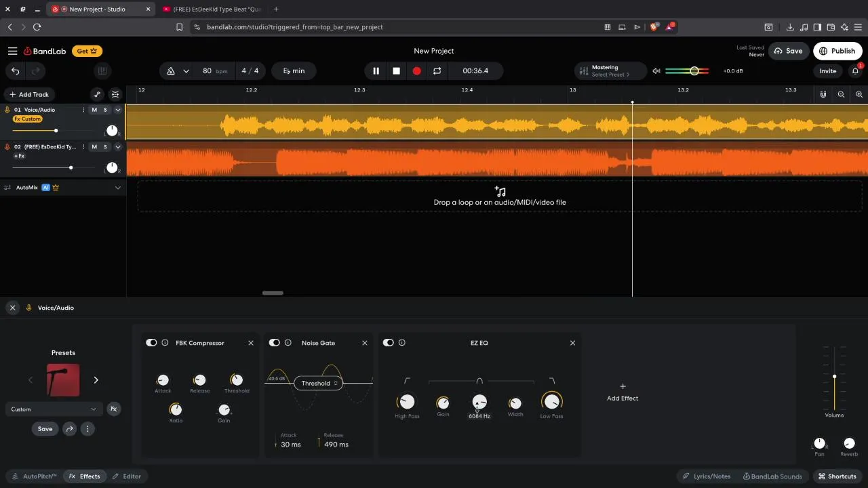Click the master volume speaker icon
868x488 pixels.
(656, 70)
